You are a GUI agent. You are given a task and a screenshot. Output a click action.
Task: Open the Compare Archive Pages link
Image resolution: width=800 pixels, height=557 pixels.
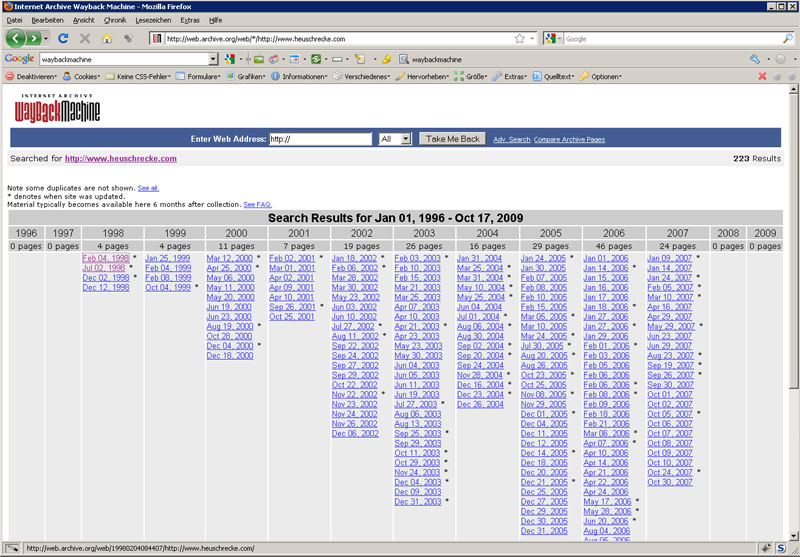(x=569, y=139)
